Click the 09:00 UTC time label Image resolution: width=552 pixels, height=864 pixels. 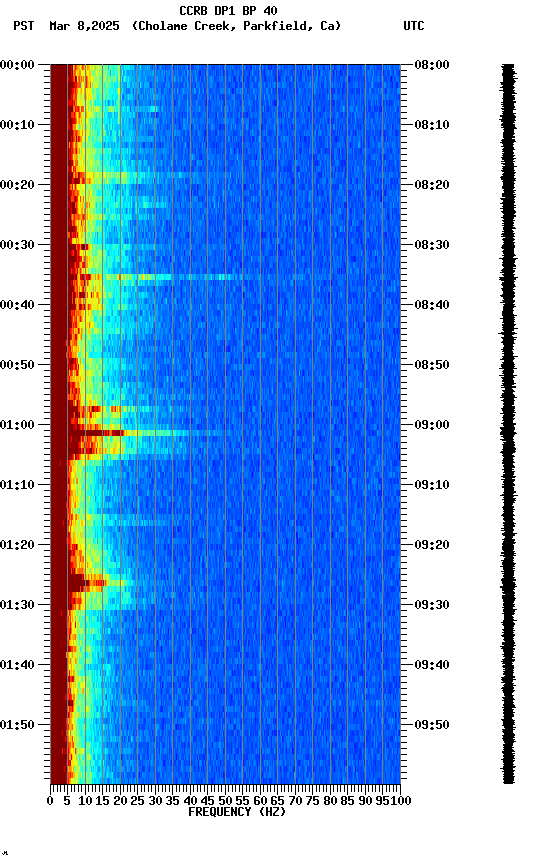pos(432,425)
